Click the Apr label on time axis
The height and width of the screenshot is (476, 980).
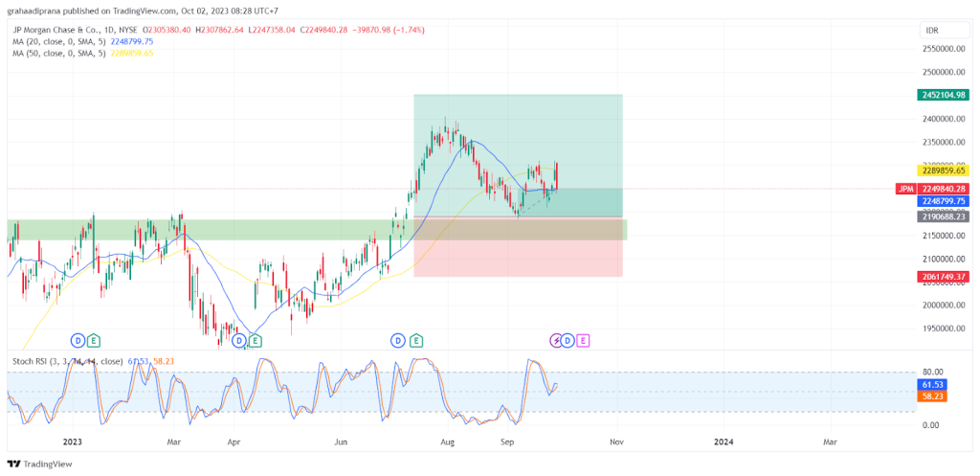pyautogui.click(x=234, y=442)
